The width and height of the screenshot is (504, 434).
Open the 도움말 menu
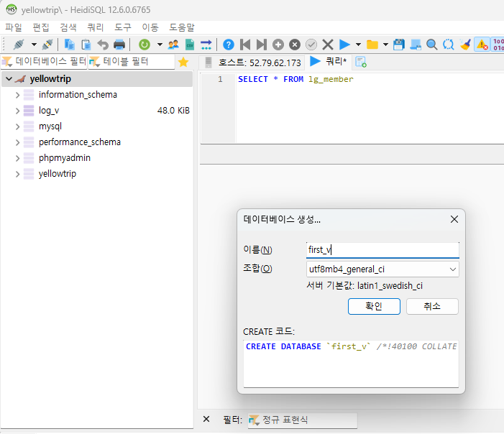click(x=182, y=27)
